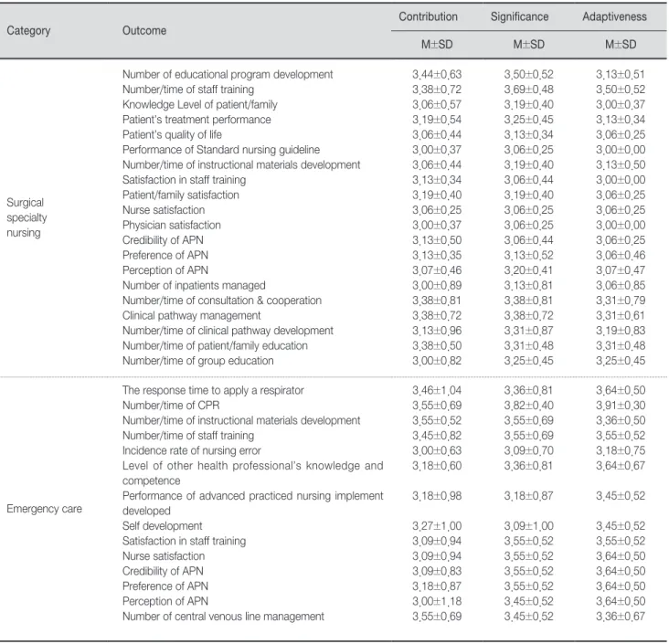Click M±SD under Significance

tap(528, 45)
